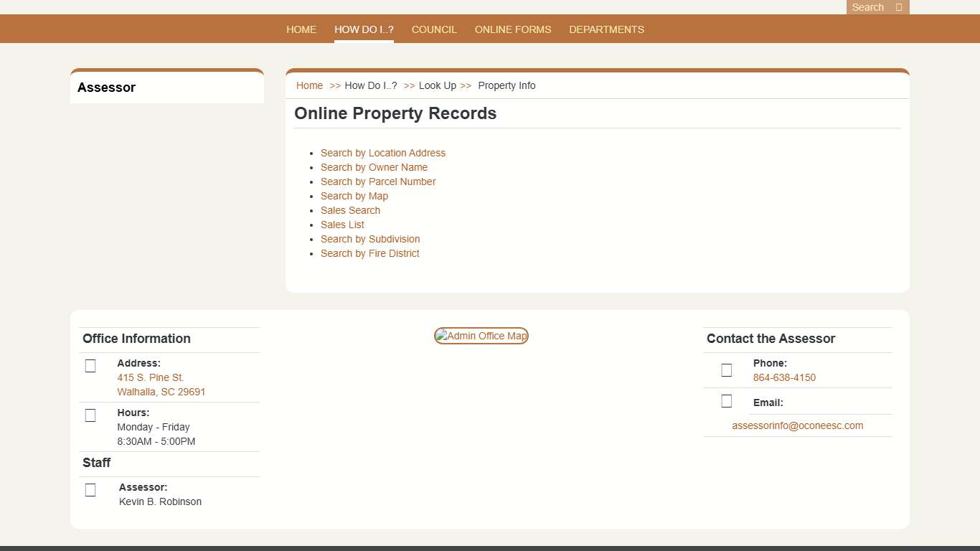This screenshot has height=551, width=980.
Task: Click inside the Search input field
Action: (868, 7)
